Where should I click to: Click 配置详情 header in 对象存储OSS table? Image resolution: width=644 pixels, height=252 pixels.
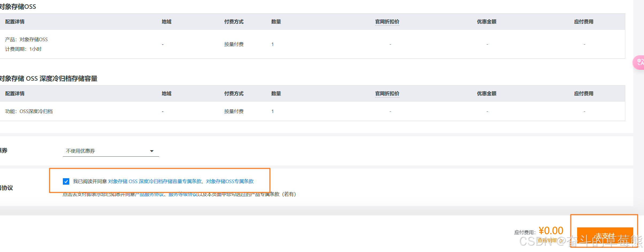[15, 22]
